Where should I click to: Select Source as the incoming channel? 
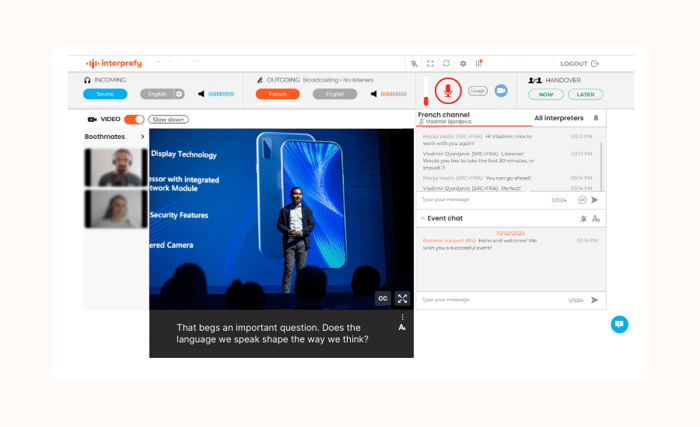(105, 94)
